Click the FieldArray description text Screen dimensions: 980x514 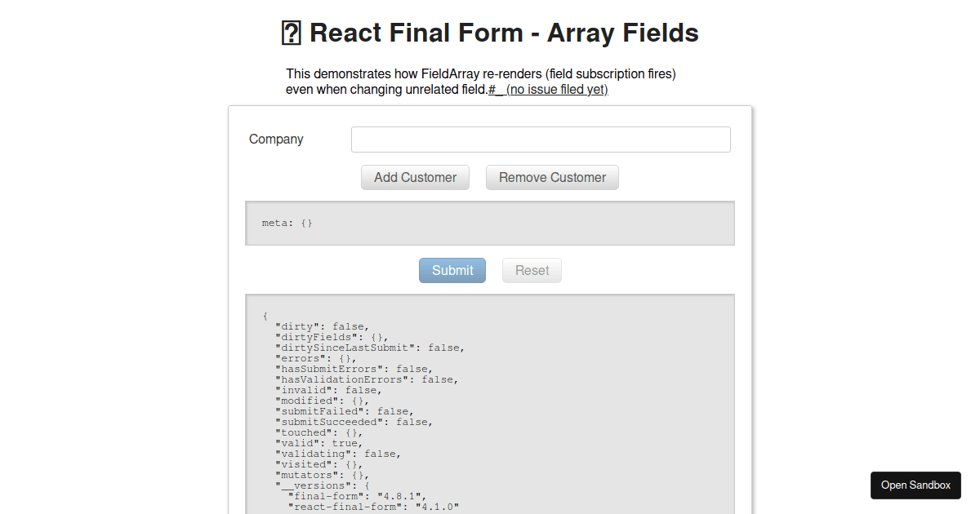click(x=480, y=73)
